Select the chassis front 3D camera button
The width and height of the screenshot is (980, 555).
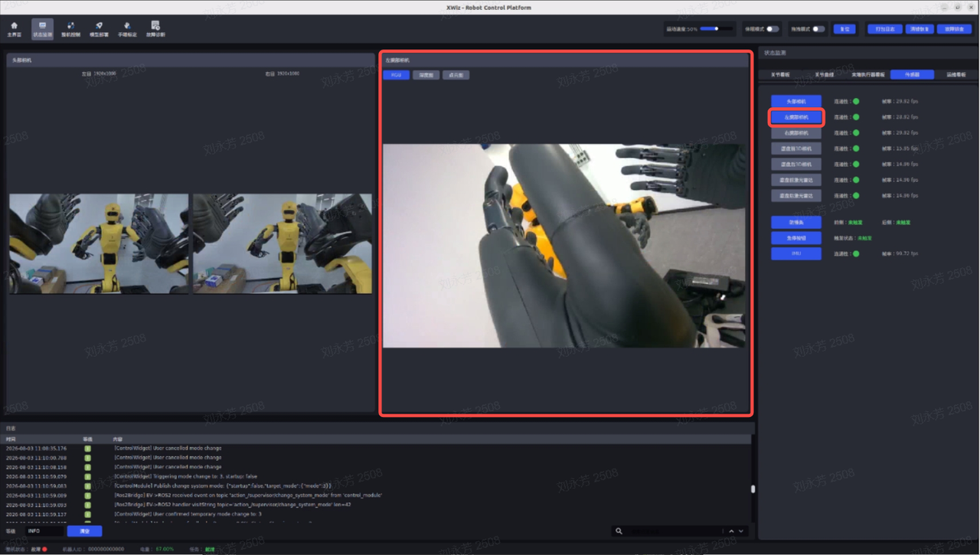pyautogui.click(x=796, y=149)
